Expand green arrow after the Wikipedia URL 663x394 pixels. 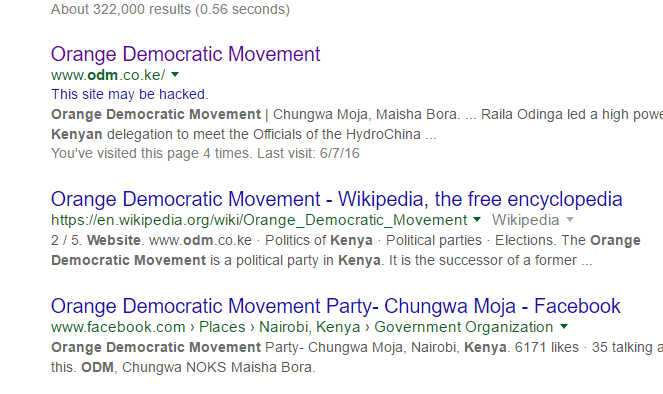point(477,219)
